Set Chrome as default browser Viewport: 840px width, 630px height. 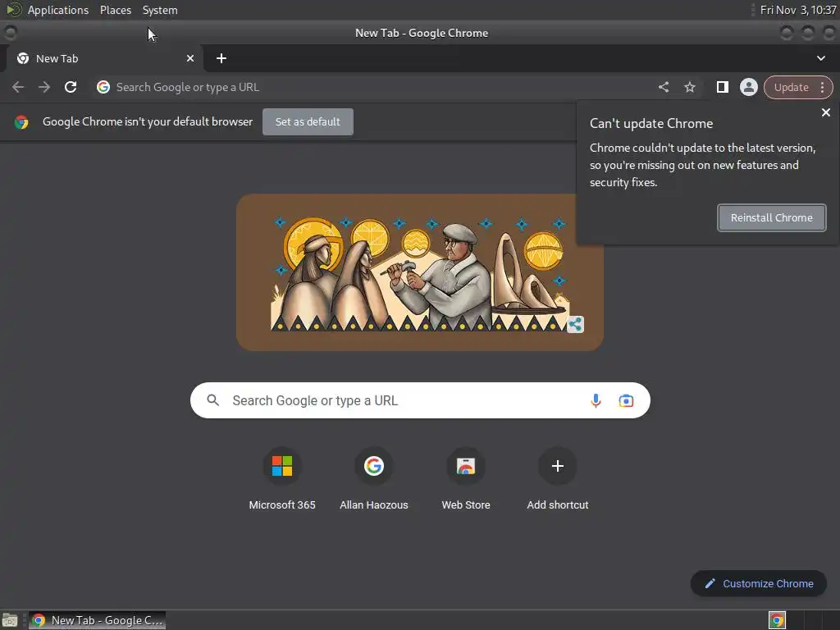point(308,122)
